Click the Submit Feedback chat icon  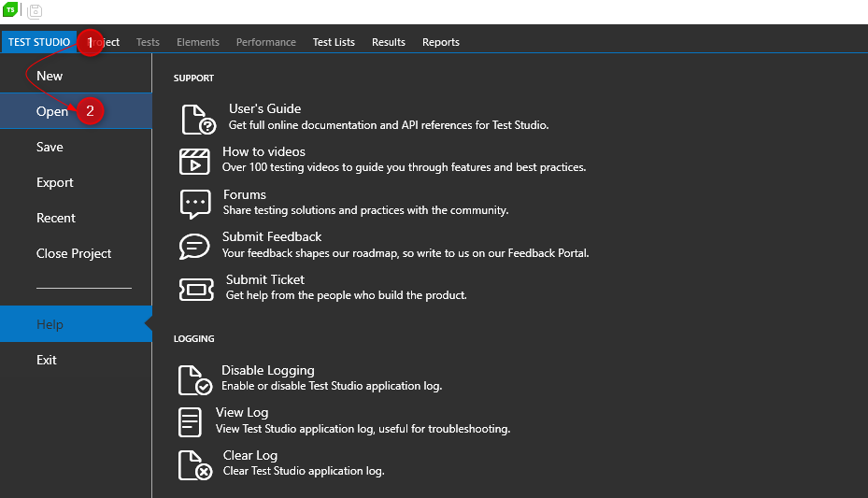(x=194, y=246)
